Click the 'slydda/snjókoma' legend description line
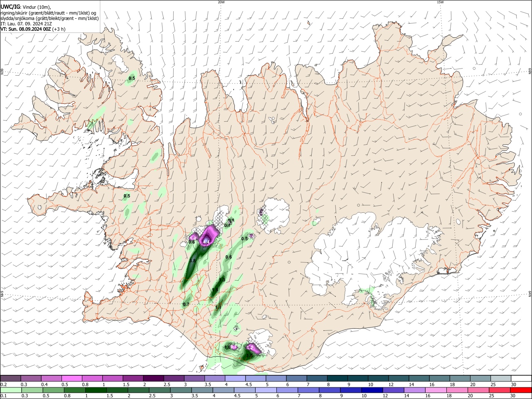 [49, 18]
